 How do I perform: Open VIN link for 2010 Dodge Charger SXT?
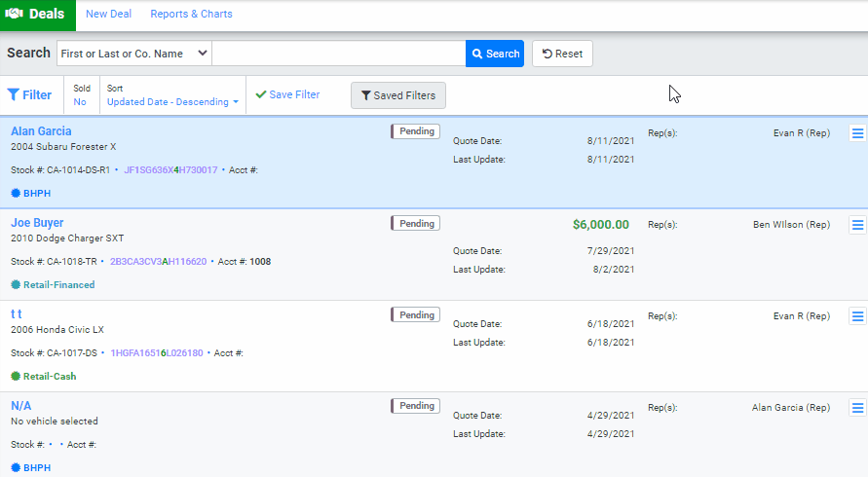(158, 262)
